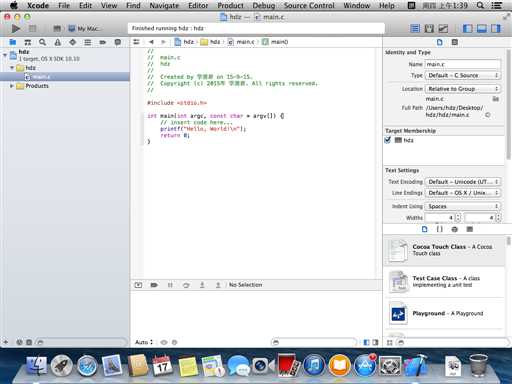Show the Object library
This screenshot has width=512, height=384.
[454, 229]
